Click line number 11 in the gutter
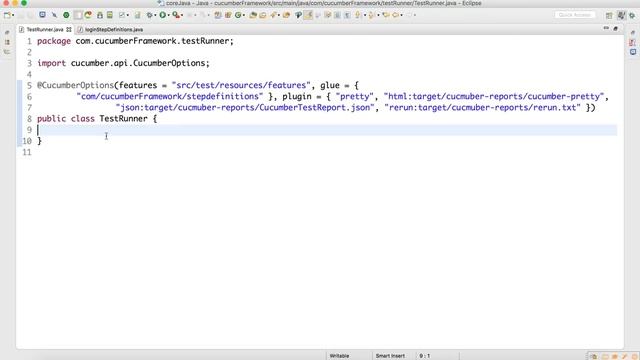This screenshot has height=360, width=640. (27, 152)
